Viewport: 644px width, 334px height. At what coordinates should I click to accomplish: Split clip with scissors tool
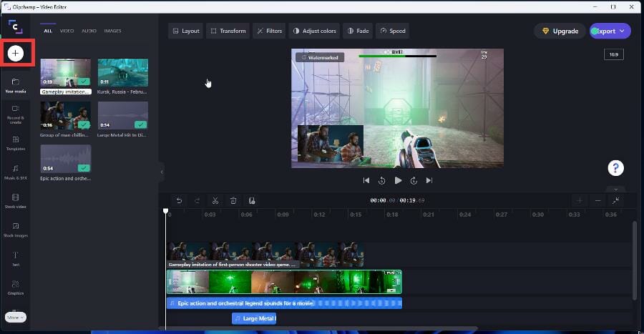pos(215,201)
